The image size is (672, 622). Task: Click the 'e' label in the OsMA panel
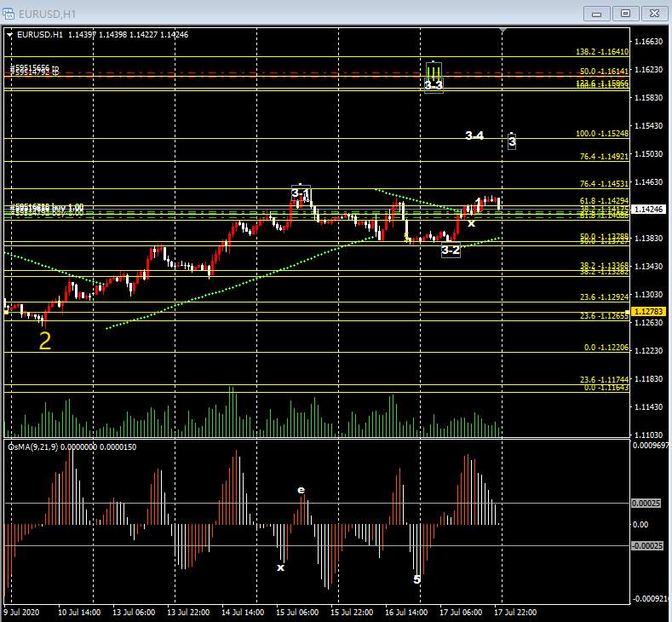(x=302, y=490)
